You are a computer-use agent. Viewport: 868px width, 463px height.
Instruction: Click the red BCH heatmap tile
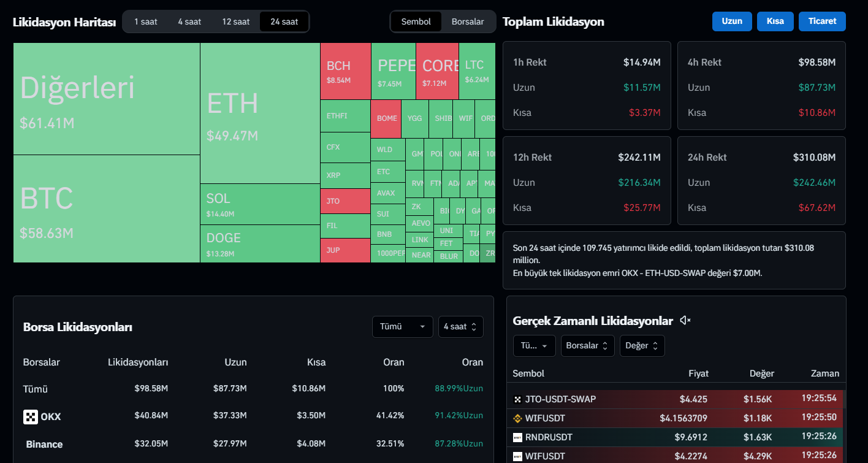[x=345, y=71]
